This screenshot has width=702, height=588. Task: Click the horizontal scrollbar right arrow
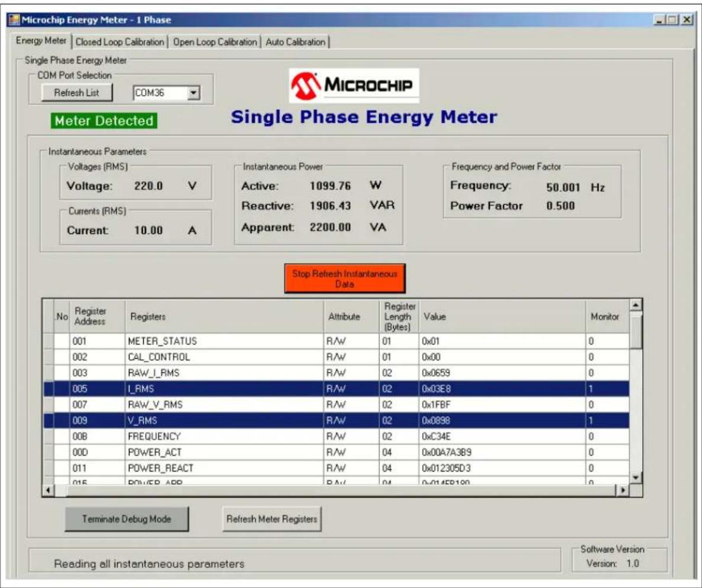tap(622, 490)
